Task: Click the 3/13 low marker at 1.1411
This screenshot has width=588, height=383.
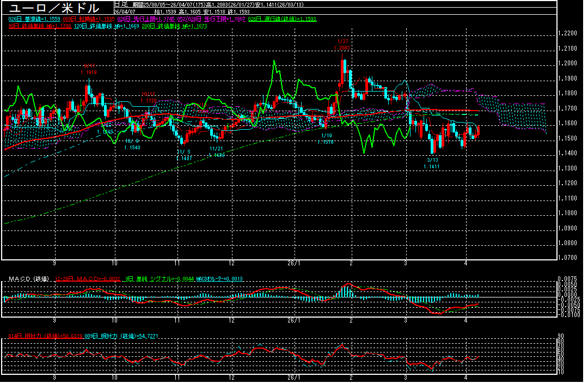Action: (x=432, y=163)
